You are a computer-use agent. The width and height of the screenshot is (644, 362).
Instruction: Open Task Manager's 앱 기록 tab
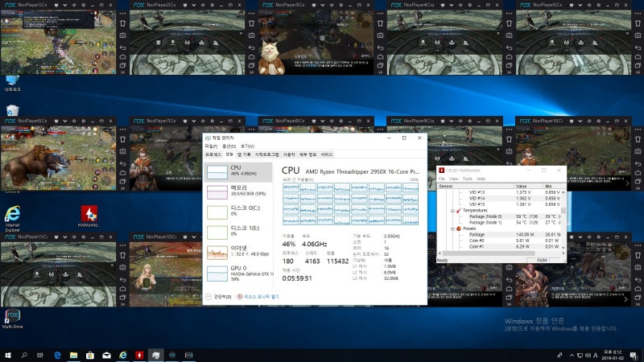[244, 154]
